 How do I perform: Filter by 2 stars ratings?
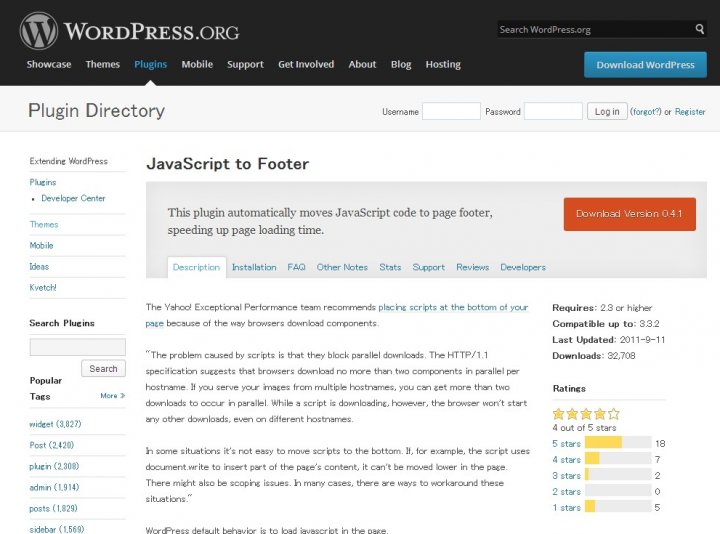pos(567,492)
